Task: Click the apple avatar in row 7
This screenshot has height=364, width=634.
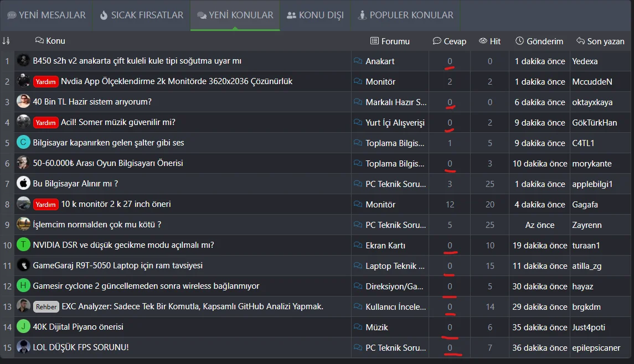Action: pos(23,184)
